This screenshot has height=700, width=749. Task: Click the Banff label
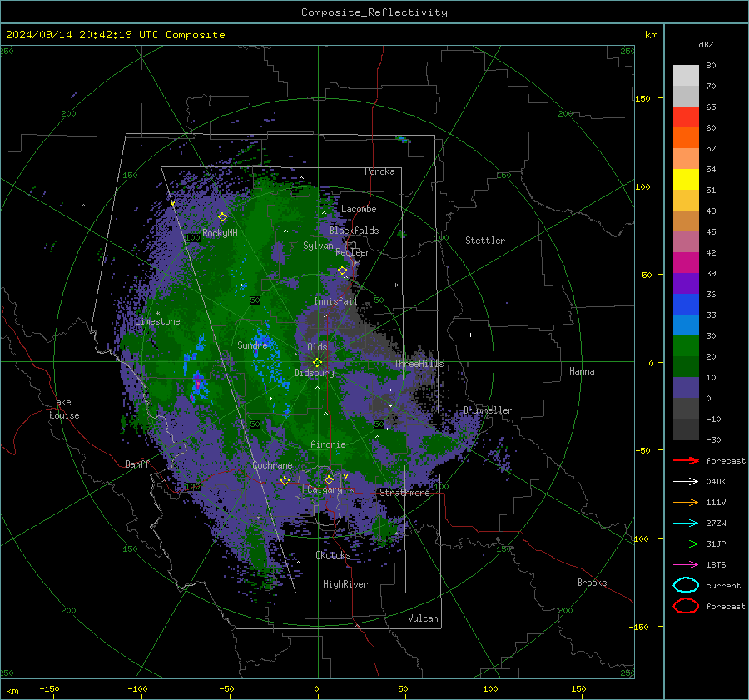pyautogui.click(x=137, y=464)
